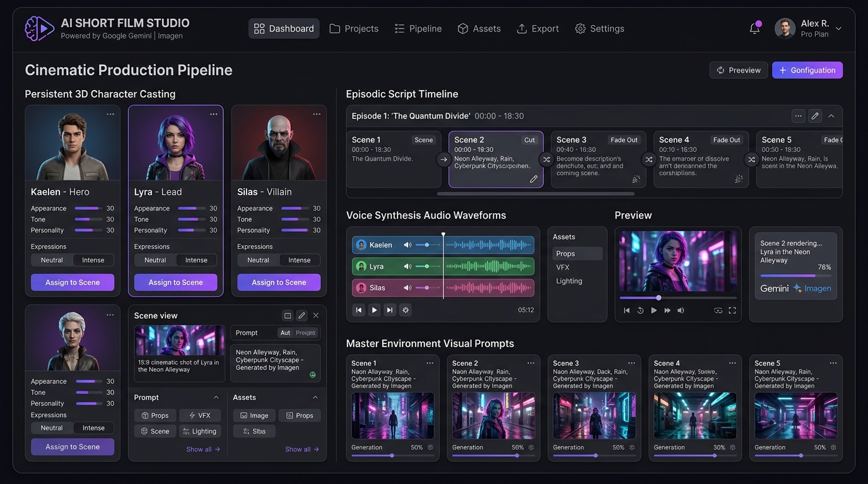Image resolution: width=868 pixels, height=484 pixels.
Task: Assign Lyra to the scene
Action: click(175, 282)
